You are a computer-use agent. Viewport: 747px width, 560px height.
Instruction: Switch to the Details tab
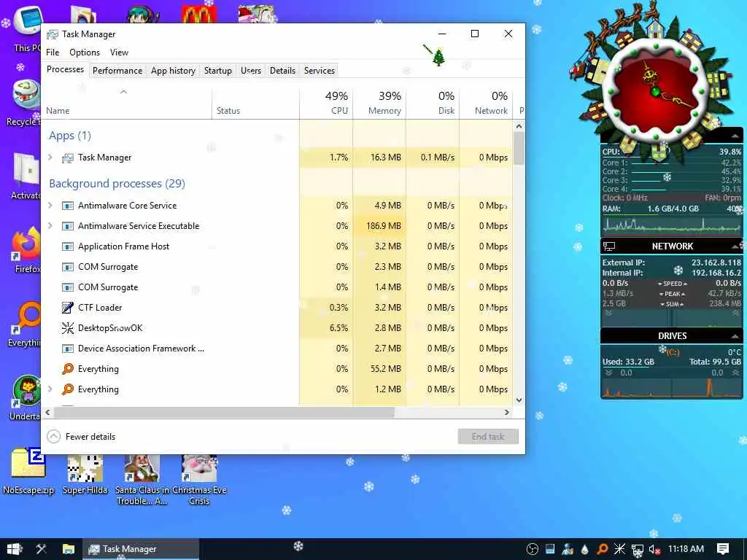[x=282, y=71]
